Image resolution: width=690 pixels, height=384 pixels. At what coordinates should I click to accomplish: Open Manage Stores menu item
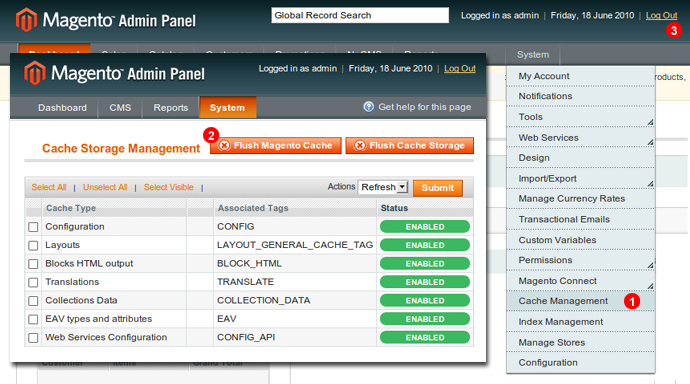click(580, 342)
